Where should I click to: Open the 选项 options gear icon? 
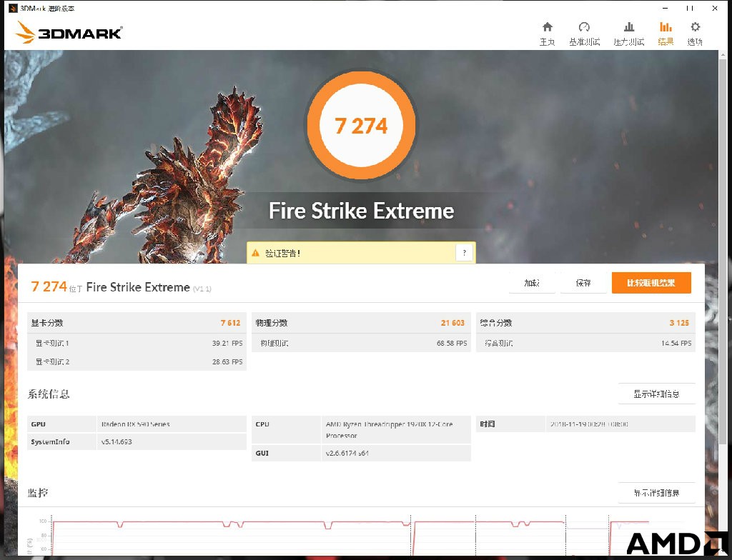695,27
